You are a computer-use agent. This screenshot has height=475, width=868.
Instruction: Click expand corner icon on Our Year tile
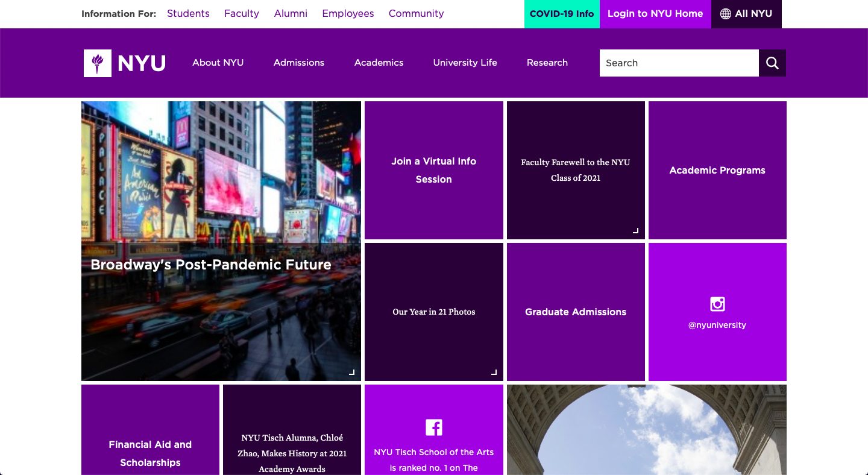coord(494,372)
